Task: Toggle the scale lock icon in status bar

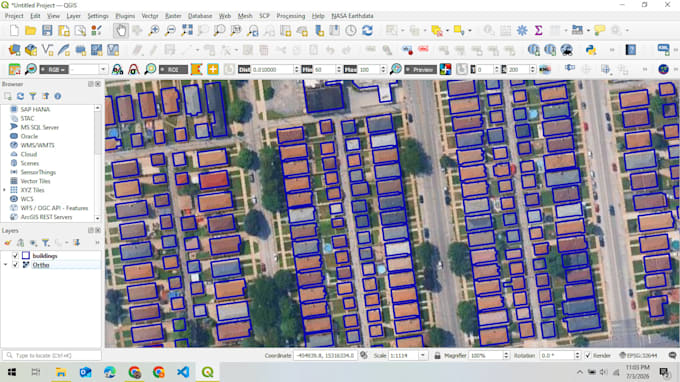Action: pyautogui.click(x=438, y=356)
